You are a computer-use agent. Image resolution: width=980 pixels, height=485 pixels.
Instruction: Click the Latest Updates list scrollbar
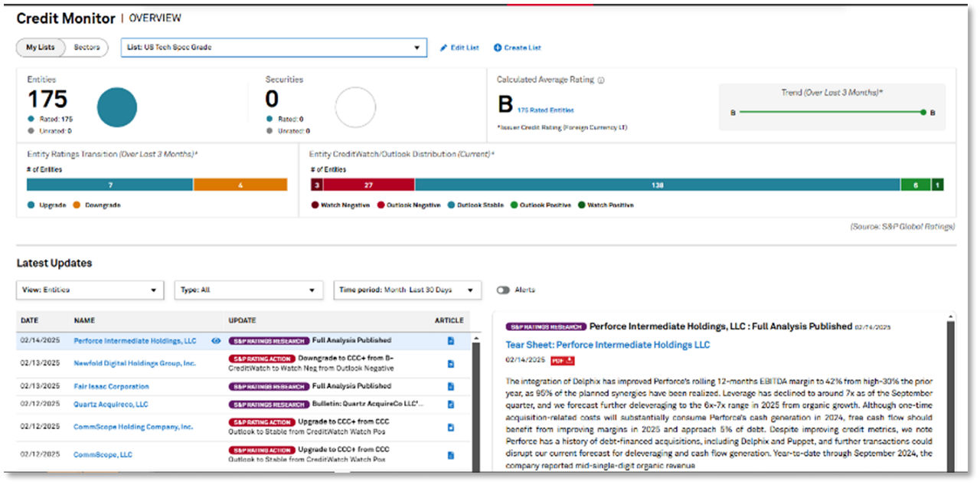click(x=475, y=402)
